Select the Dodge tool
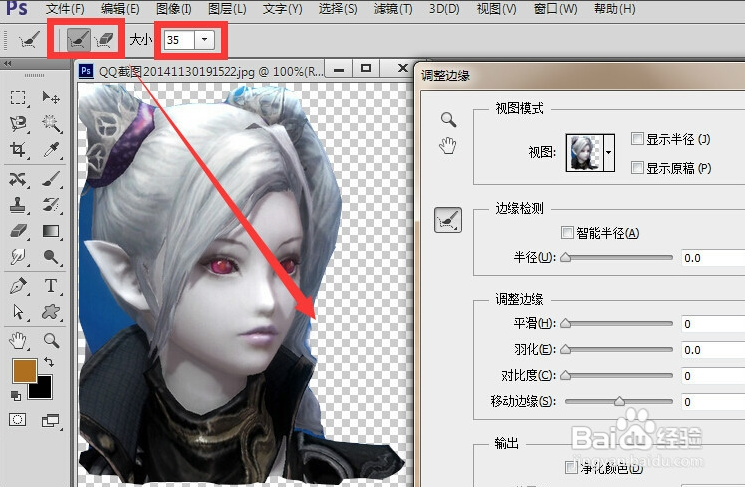The height and width of the screenshot is (487, 745). pos(51,257)
